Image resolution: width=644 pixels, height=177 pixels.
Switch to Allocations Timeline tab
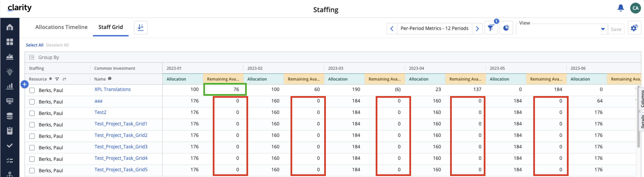tap(61, 27)
